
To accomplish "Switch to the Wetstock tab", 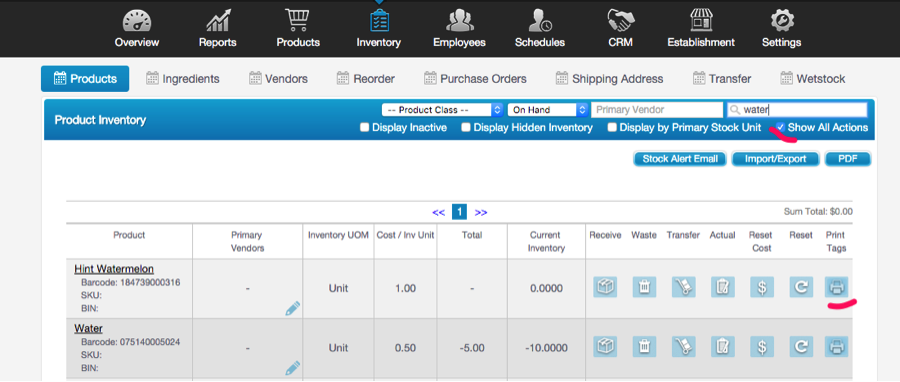I will [812, 79].
